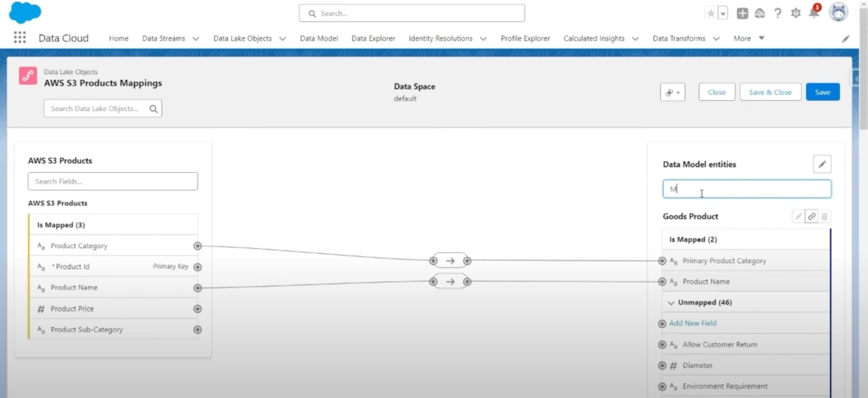This screenshot has width=868, height=398.
Task: Open the global actions plus icon
Action: point(742,14)
